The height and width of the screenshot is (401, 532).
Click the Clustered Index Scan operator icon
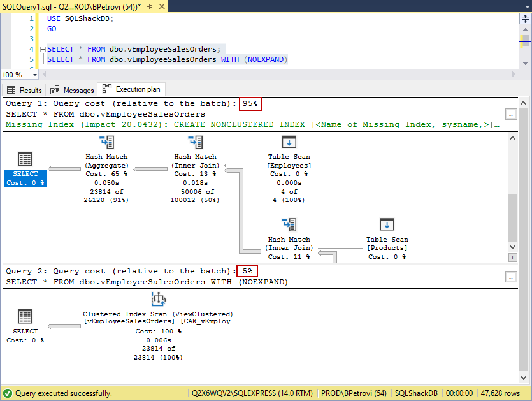pos(158,300)
